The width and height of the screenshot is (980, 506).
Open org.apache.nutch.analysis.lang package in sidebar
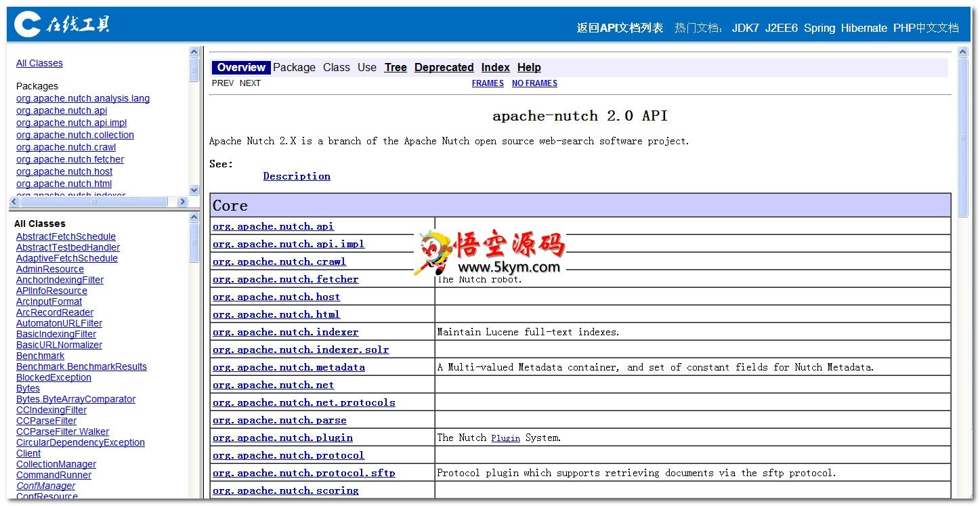(x=83, y=98)
